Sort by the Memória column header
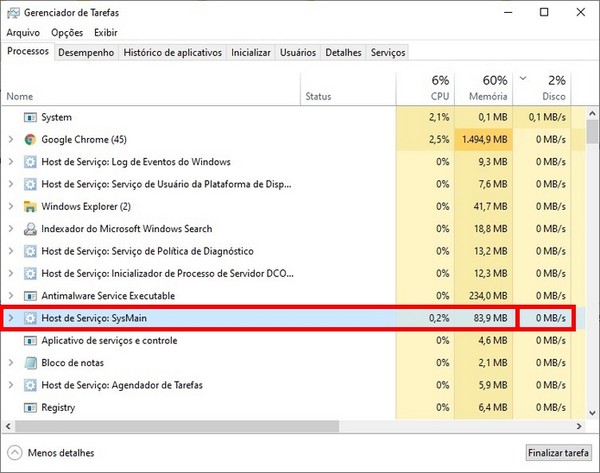 (x=484, y=89)
